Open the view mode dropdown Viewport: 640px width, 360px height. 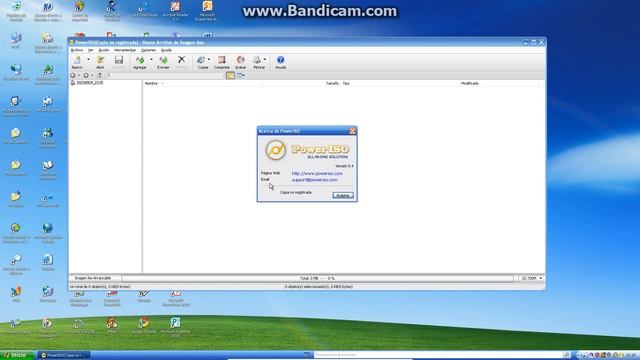(x=241, y=76)
